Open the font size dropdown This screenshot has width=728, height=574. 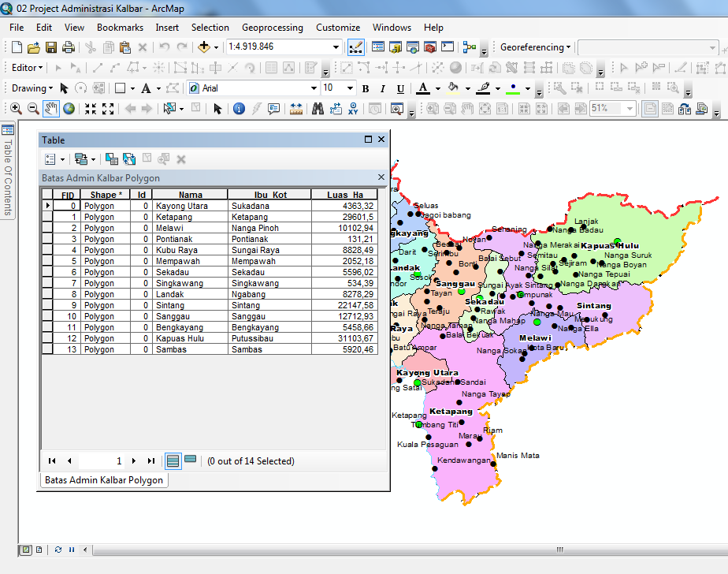click(x=350, y=88)
